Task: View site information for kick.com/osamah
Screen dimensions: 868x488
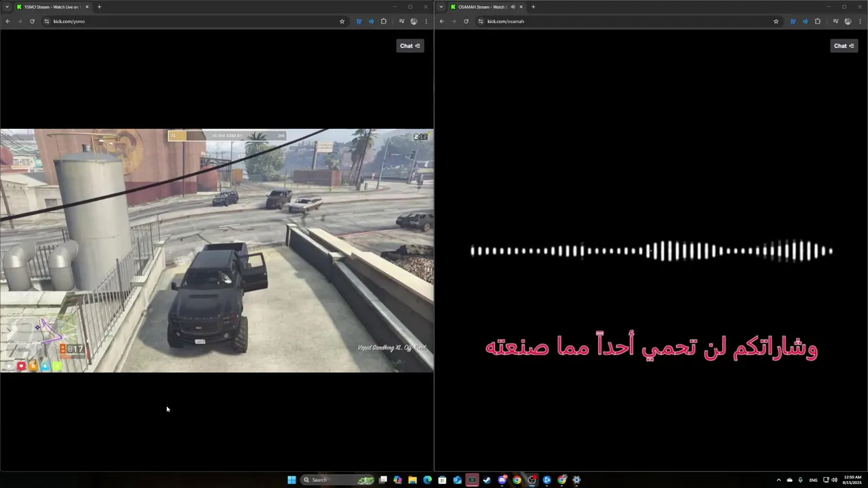Action: point(481,21)
